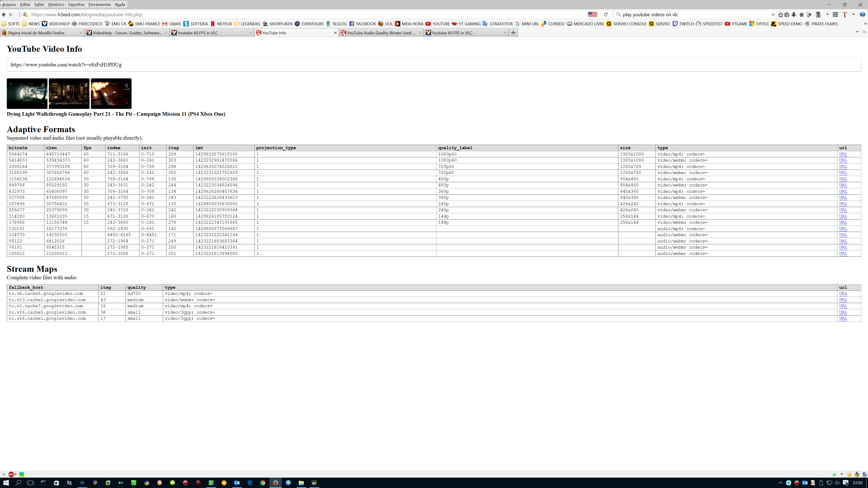
Task: Click the US flag icon in address bar
Action: pos(592,14)
